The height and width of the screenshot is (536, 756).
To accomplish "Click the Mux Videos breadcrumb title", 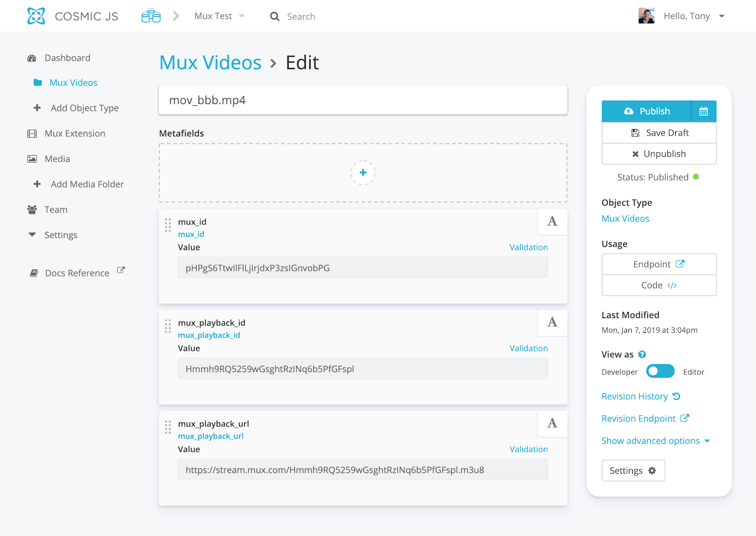I will (x=210, y=62).
